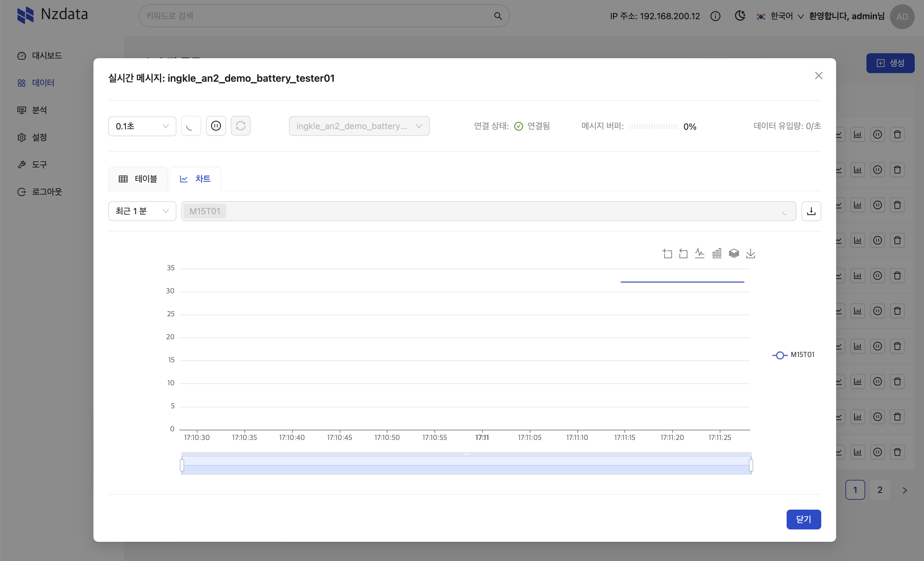The image size is (924, 561).
Task: Click the 생성 create button
Action: point(890,63)
